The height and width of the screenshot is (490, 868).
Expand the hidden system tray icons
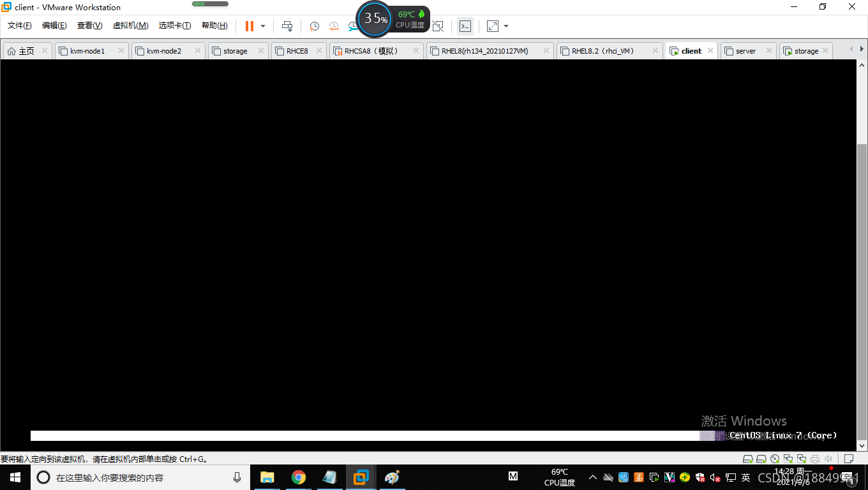pos(592,477)
